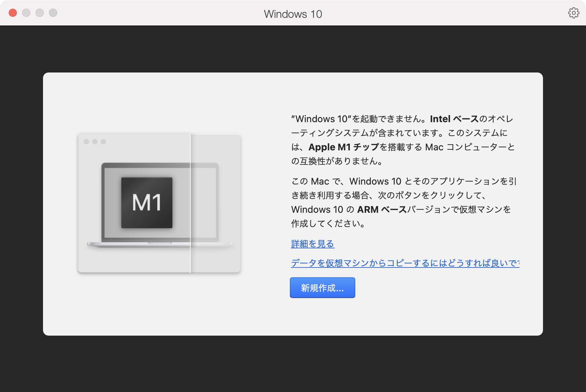Click the laptop screen right of divider
The width and height of the screenshot is (586, 392).
tap(203, 203)
